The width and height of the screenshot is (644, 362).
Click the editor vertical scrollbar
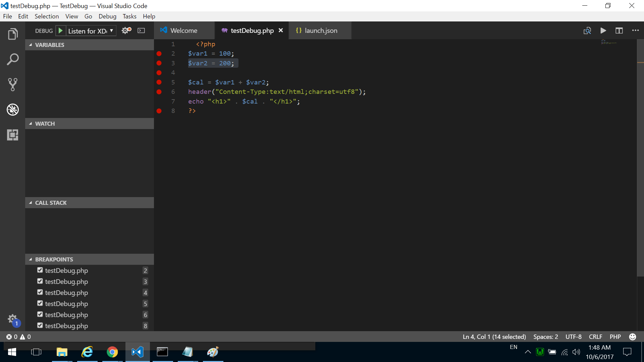tap(640, 158)
